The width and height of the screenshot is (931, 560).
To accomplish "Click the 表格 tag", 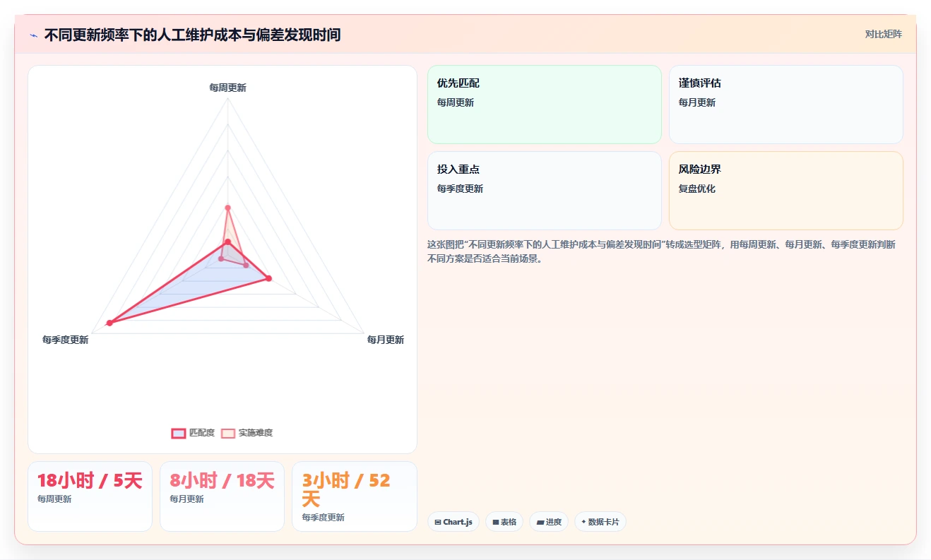I will [504, 522].
